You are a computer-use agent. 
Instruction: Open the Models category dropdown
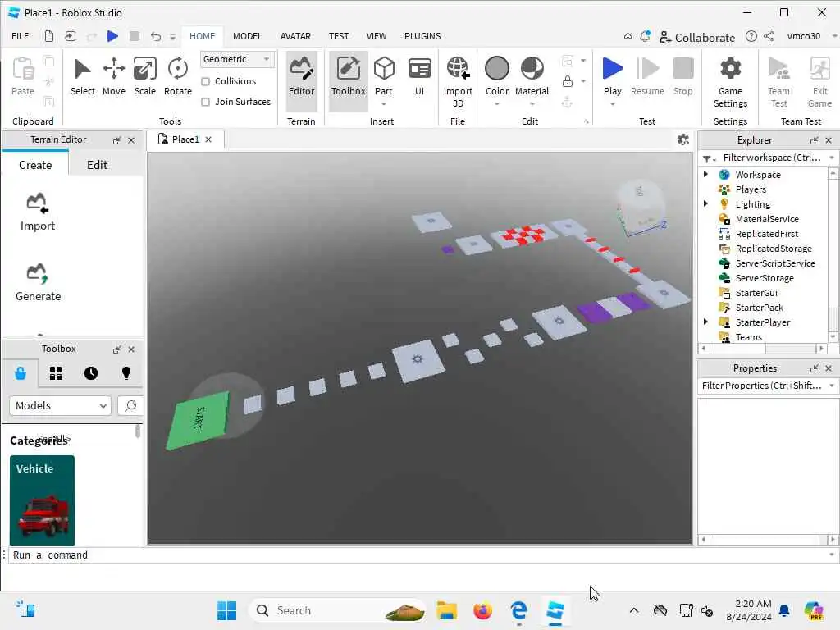pyautogui.click(x=60, y=405)
